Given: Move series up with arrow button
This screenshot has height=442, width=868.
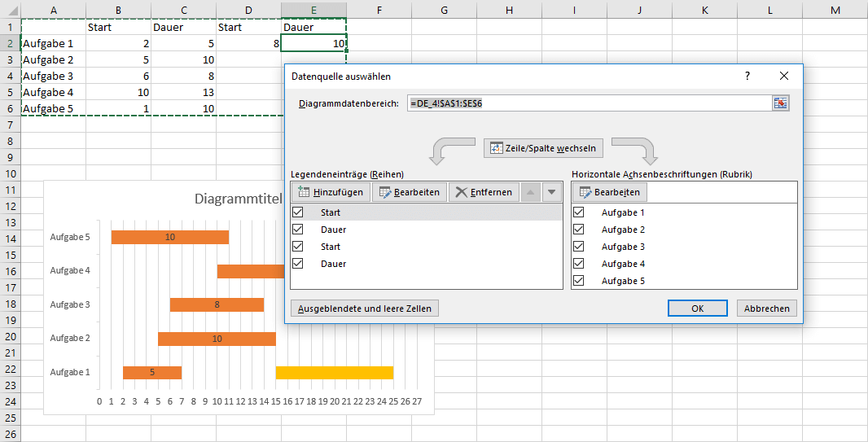Looking at the screenshot, I should point(530,193).
